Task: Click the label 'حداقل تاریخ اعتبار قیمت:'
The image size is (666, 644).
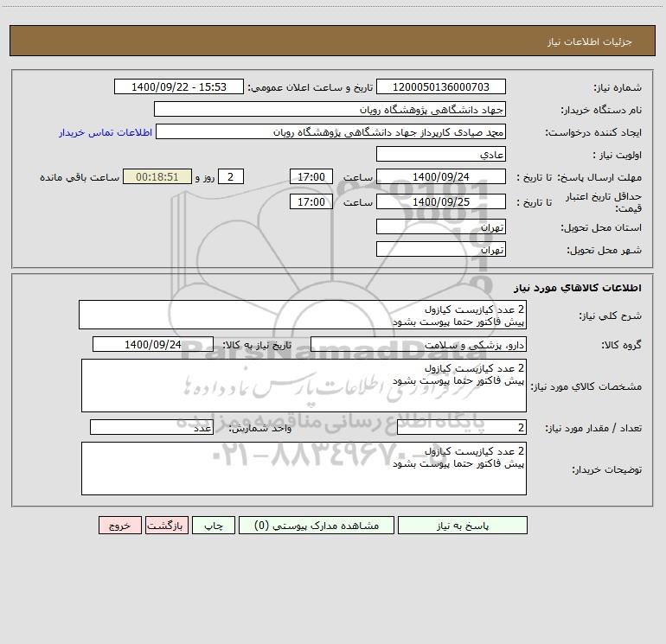Action: [604, 202]
